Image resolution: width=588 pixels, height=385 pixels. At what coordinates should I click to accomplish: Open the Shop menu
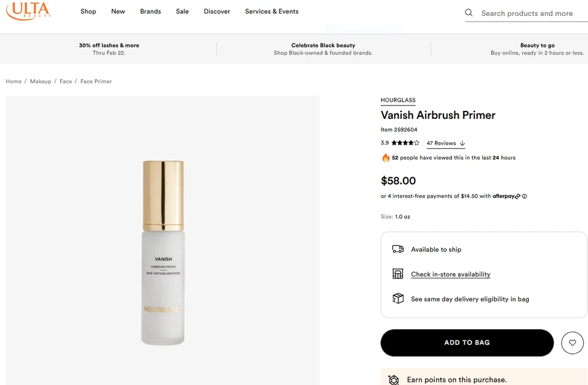click(x=88, y=12)
